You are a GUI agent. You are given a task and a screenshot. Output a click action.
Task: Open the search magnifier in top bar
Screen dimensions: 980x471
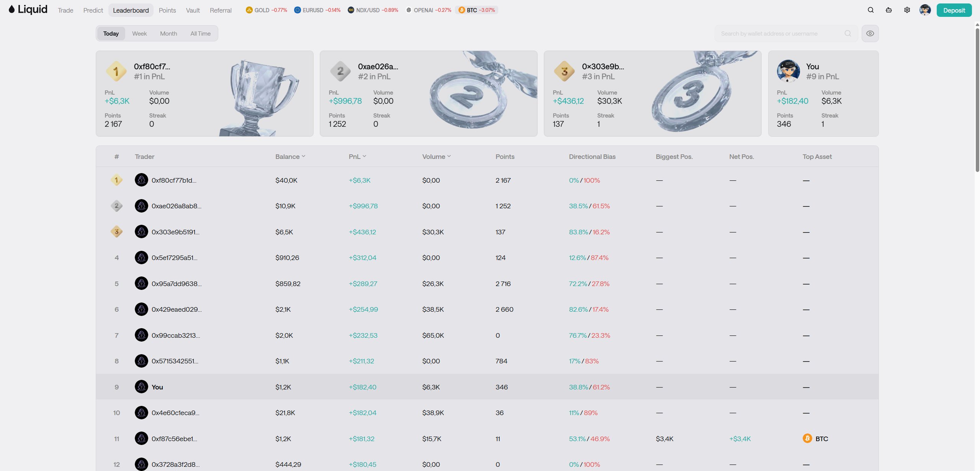870,10
